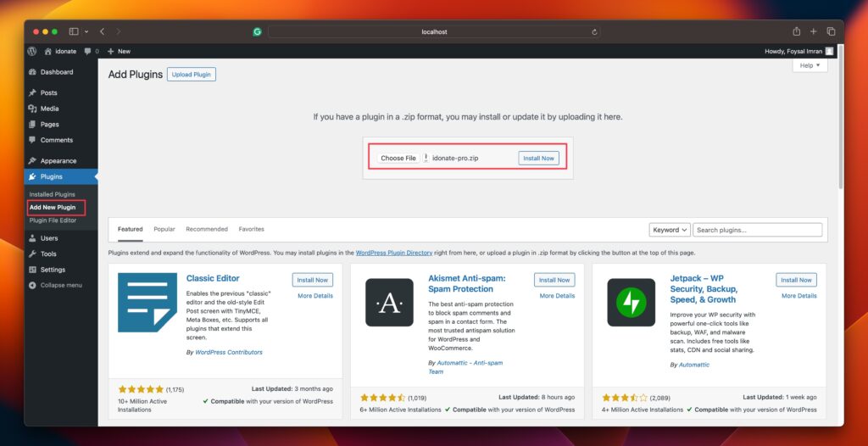This screenshot has width=868, height=446.
Task: Open the WordPress logo menu
Action: [32, 51]
